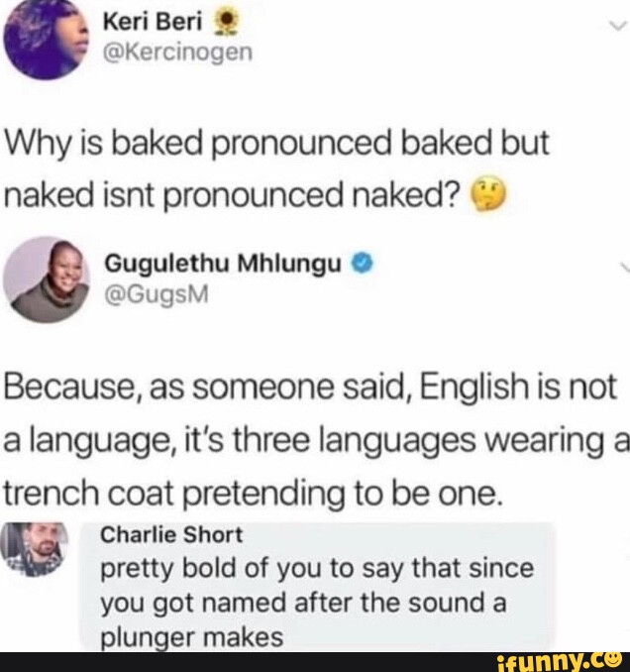
Task: Click the thinking face emoji
Action: (x=488, y=195)
